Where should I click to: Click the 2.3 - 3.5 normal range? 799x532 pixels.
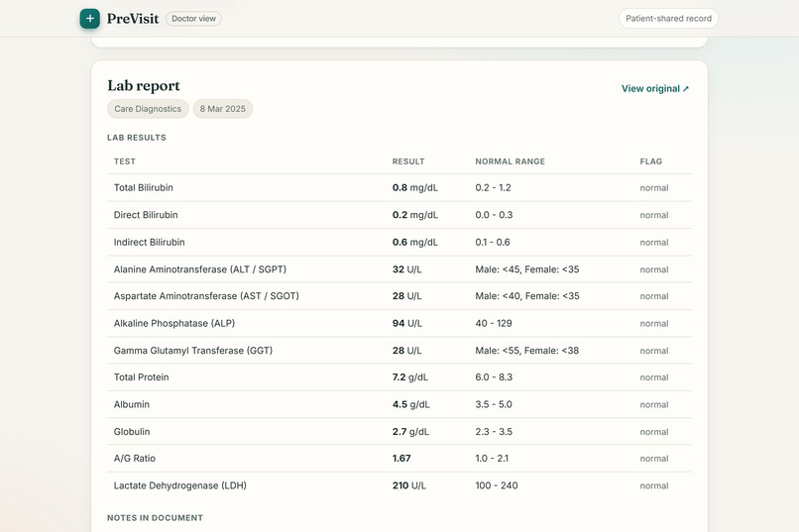[x=494, y=432]
